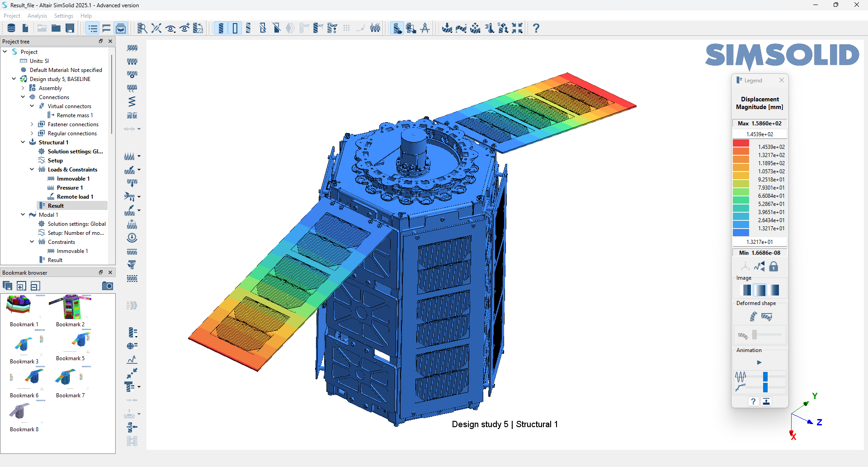Image resolution: width=868 pixels, height=467 pixels.
Task: Open the help question mark in toolbar
Action: click(x=536, y=28)
